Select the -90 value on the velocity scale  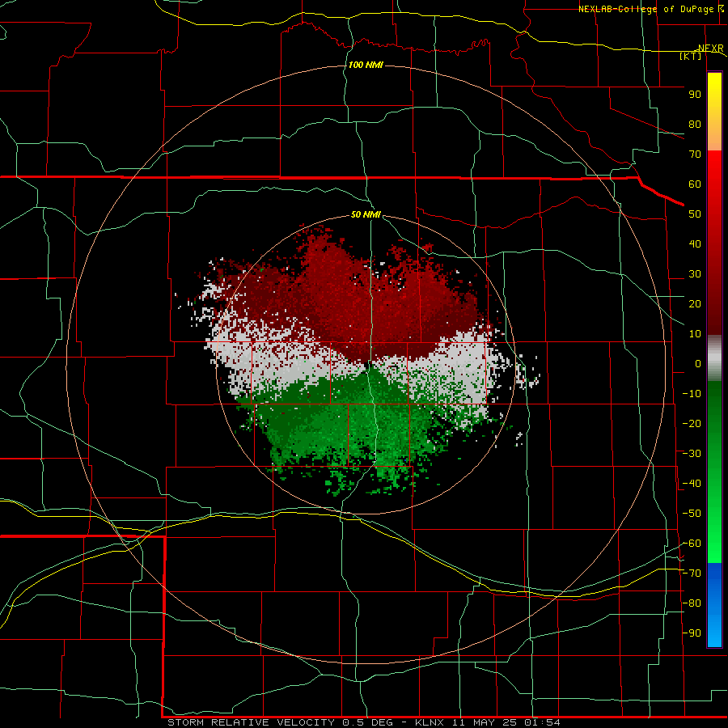[x=692, y=633]
